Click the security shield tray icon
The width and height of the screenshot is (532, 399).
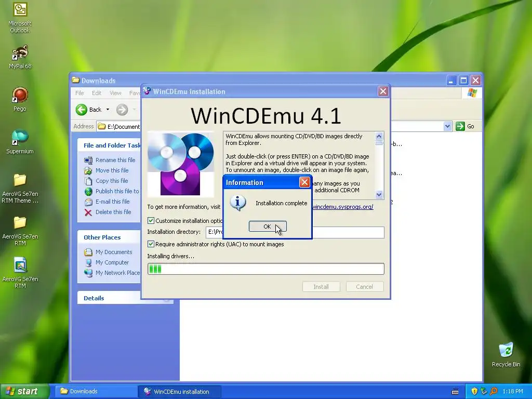[474, 391]
